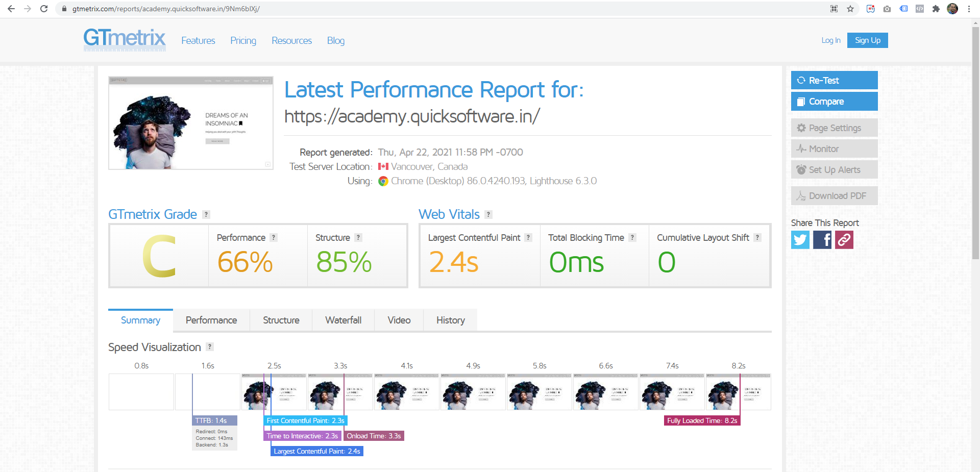This screenshot has height=472, width=980.
Task: Click the TTFB: 1.4s marker label
Action: click(x=214, y=420)
